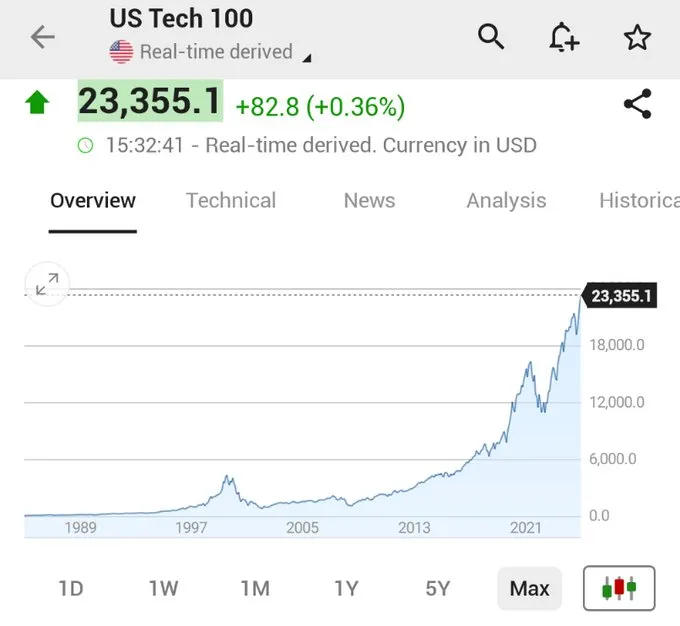Switch to candlestick chart type
Viewport: 680px width, 626px height.
[619, 588]
